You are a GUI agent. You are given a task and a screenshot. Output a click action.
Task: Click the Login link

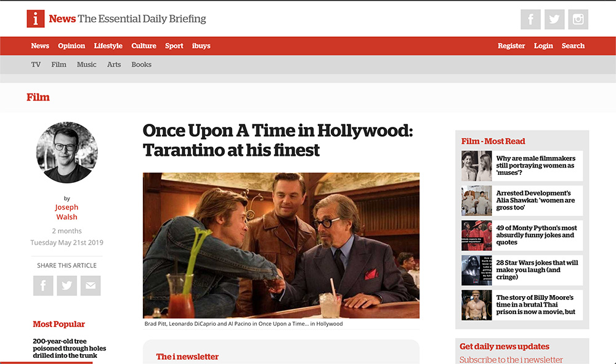[x=543, y=46]
